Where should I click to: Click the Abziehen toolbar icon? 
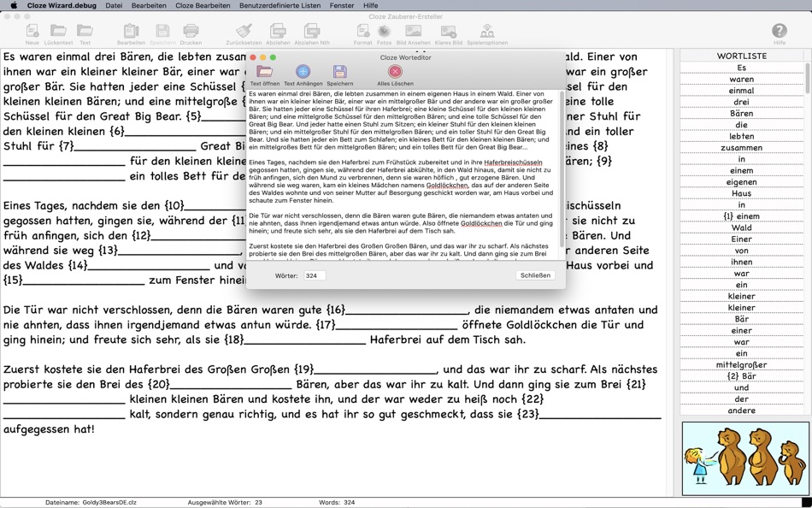click(x=278, y=31)
